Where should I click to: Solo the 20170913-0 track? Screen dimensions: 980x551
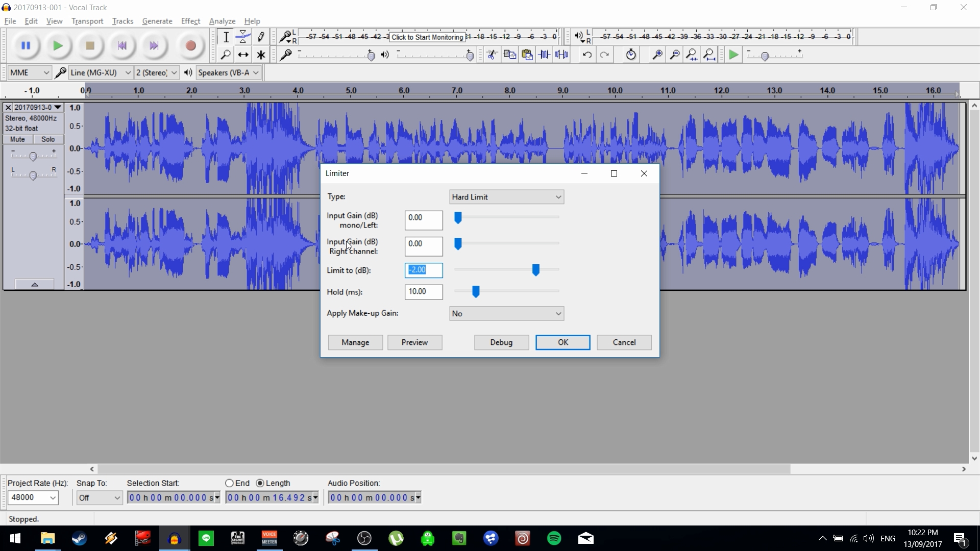47,139
